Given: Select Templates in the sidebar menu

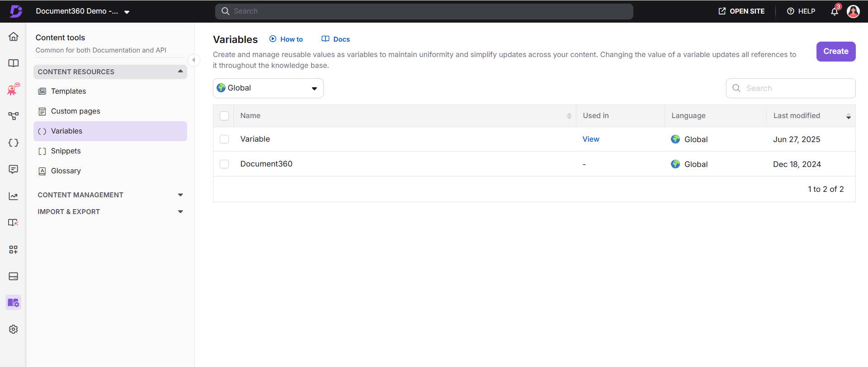Looking at the screenshot, I should (110, 91).
